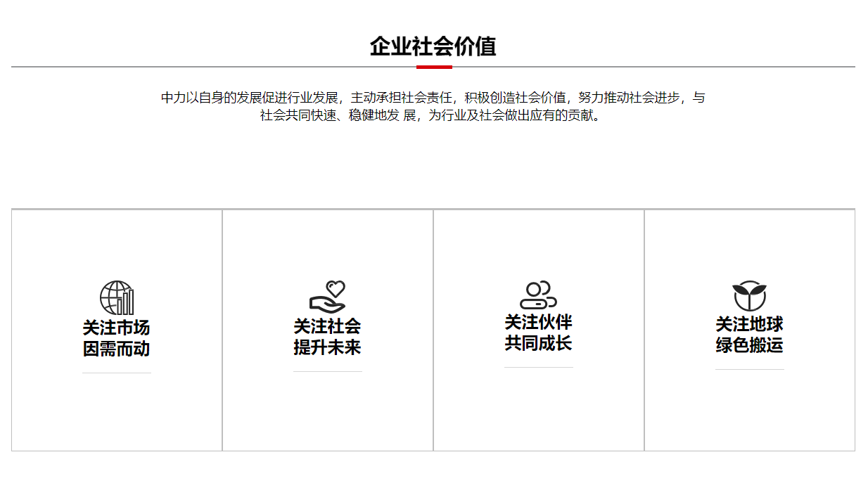Select the 关注地球 heading text
Viewport: 868px width, 483px height.
tap(750, 324)
